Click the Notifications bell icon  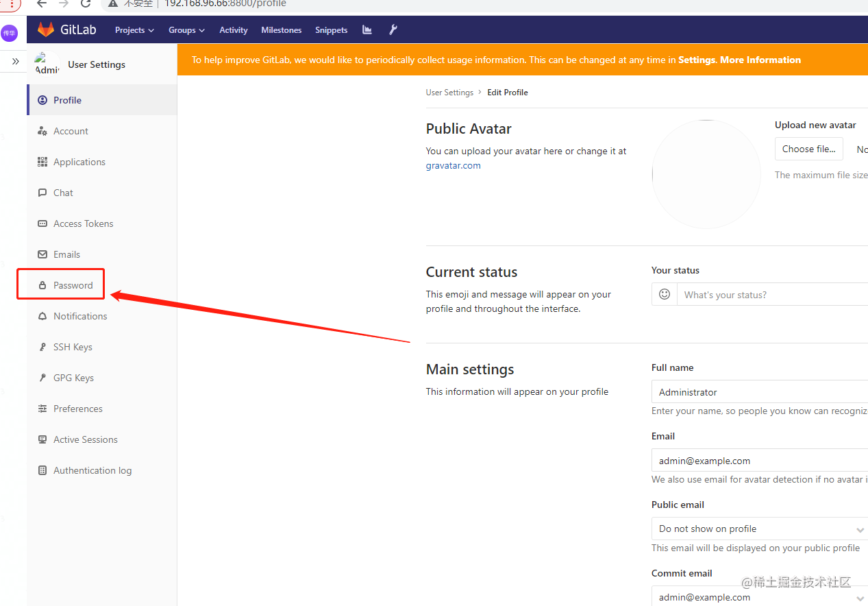[x=42, y=316]
